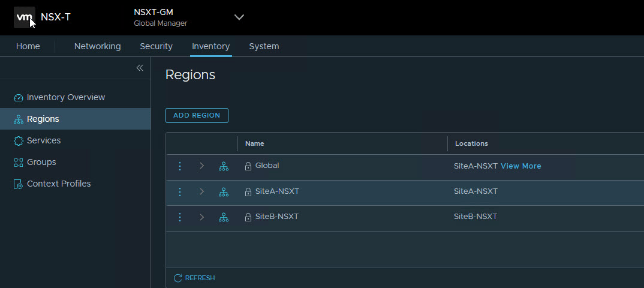Click the Groups icon in sidebar
Viewport: 644px width, 288px height.
(19, 163)
